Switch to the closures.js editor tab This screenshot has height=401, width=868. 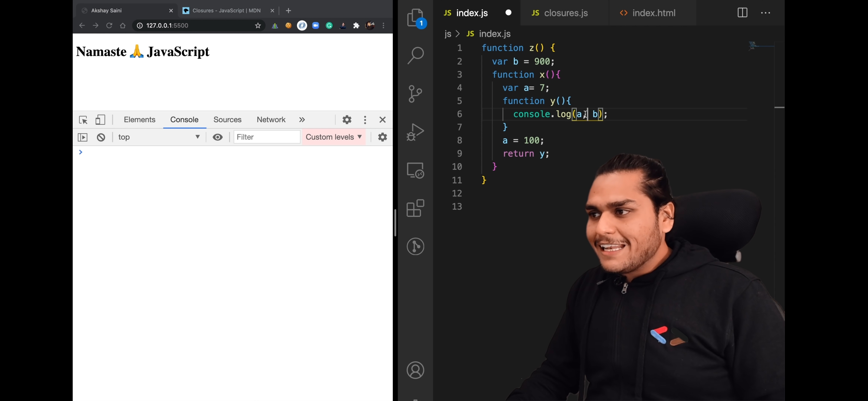click(565, 13)
